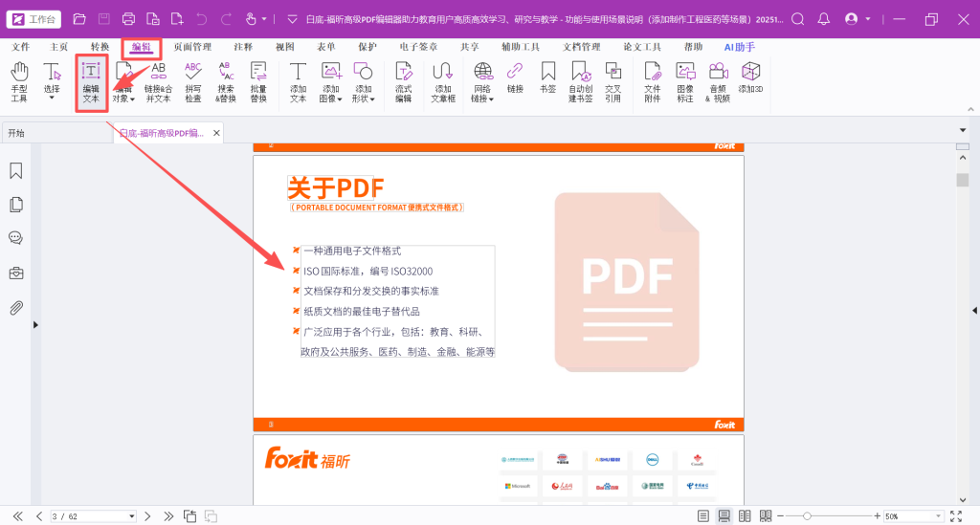Open the Attachments side panel (paperclip)

coord(16,308)
